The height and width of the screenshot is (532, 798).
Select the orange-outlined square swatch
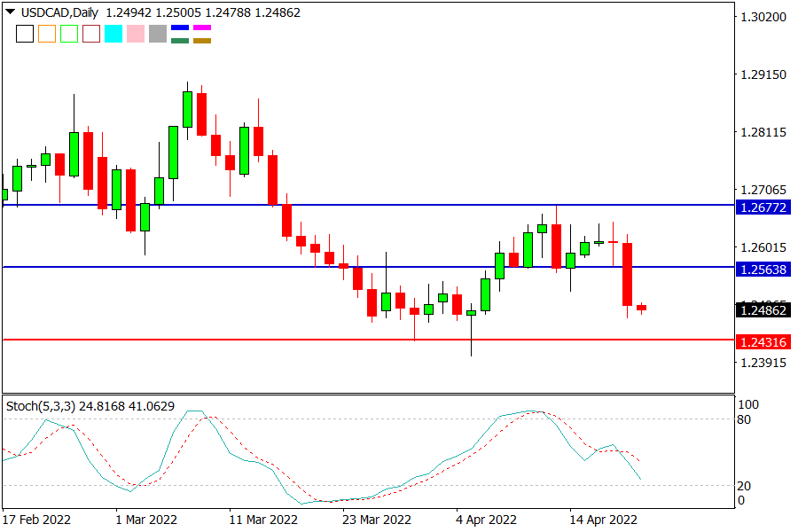click(47, 34)
